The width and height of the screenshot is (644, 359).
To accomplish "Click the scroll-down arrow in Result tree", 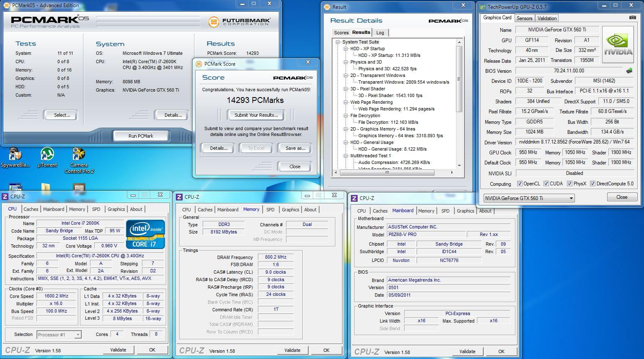I will pos(459,166).
